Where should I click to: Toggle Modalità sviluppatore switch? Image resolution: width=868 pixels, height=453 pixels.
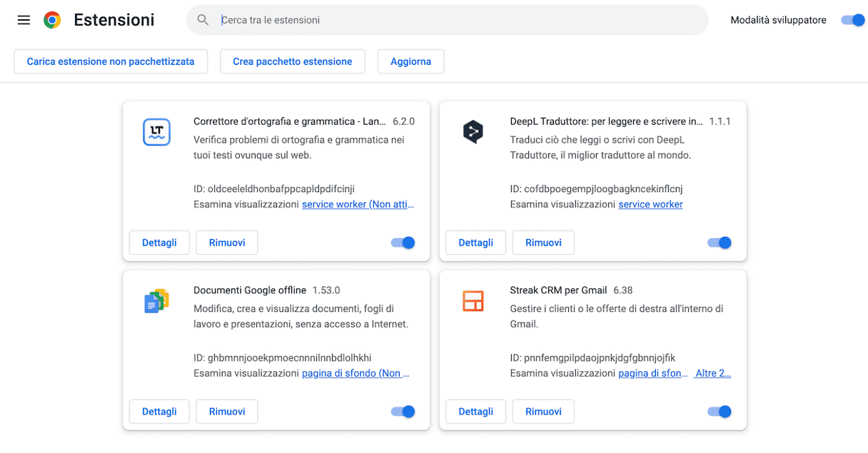click(853, 20)
